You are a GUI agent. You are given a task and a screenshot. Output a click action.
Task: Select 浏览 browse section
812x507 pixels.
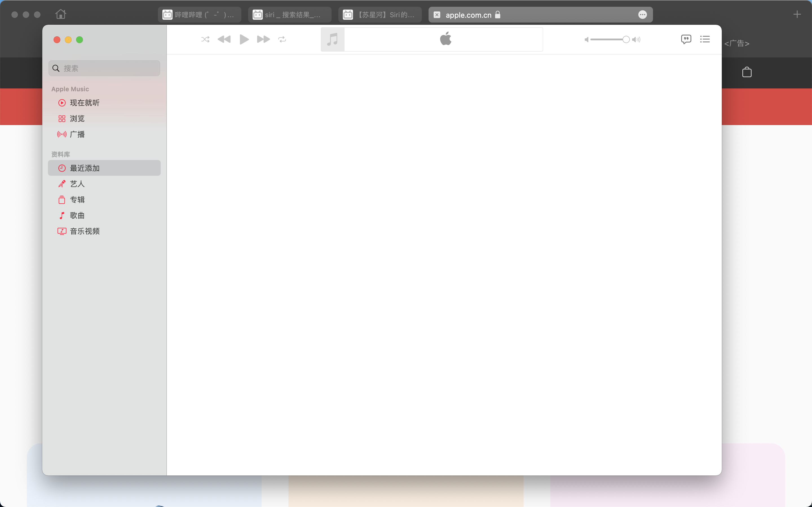pos(77,119)
